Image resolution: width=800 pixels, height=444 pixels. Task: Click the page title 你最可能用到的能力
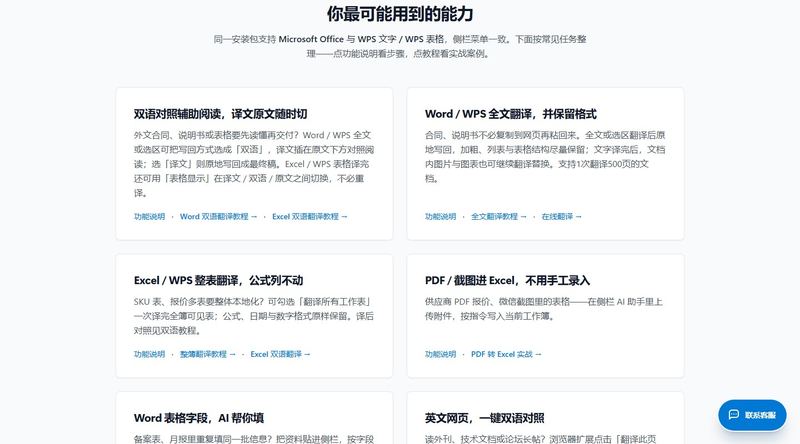[400, 14]
